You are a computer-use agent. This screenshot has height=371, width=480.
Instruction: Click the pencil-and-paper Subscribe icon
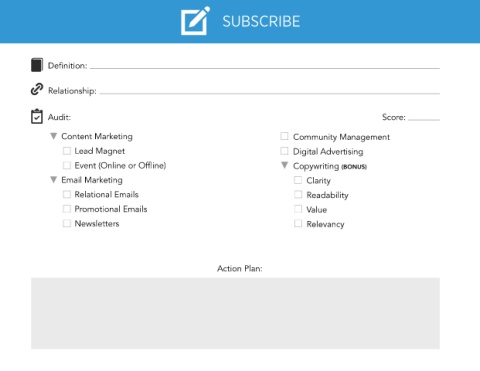click(x=195, y=21)
